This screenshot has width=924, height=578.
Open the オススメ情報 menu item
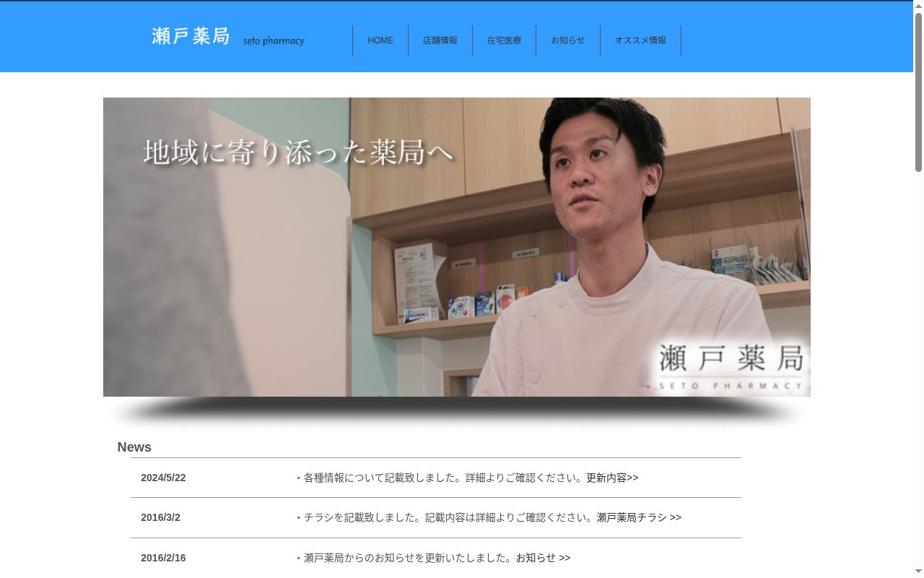tap(640, 40)
